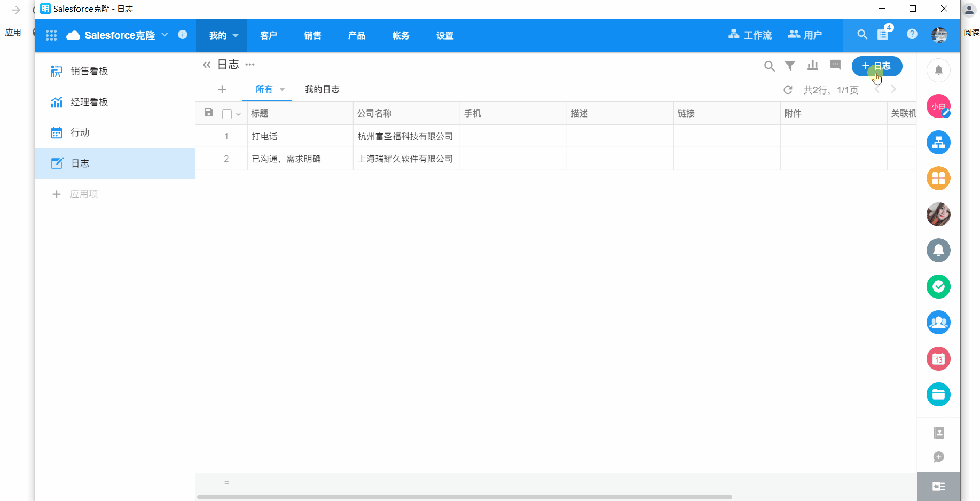Add a new view with plus icon

coord(222,90)
